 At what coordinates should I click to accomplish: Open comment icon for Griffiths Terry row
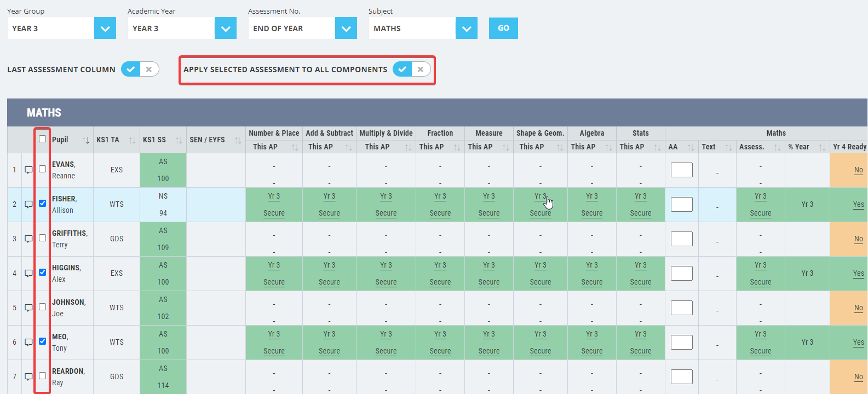[x=28, y=239]
